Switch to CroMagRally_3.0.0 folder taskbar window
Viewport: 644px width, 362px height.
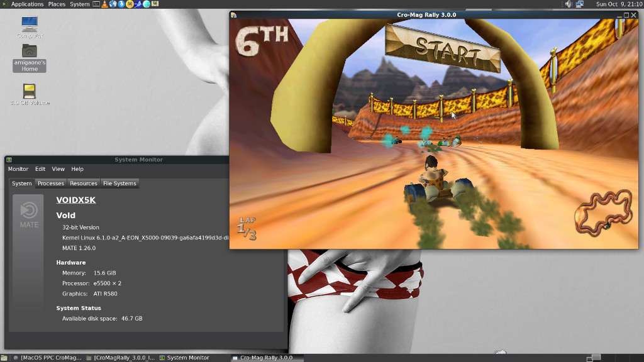pos(120,358)
